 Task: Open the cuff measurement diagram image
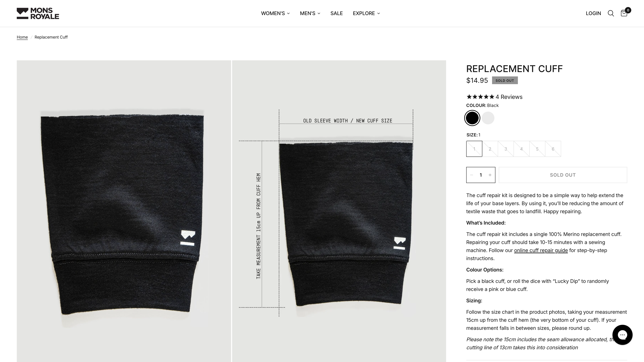339,211
